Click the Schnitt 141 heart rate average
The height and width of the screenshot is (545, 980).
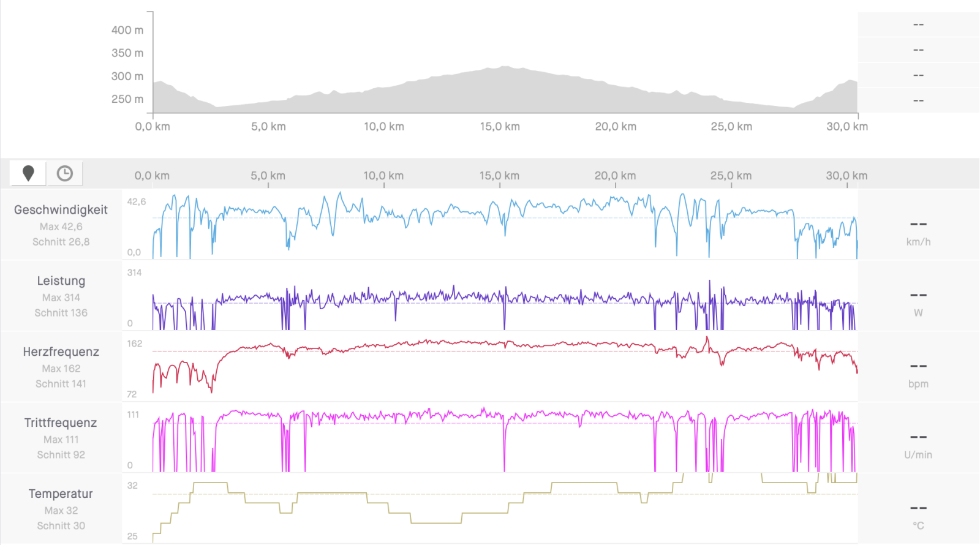[x=61, y=384]
